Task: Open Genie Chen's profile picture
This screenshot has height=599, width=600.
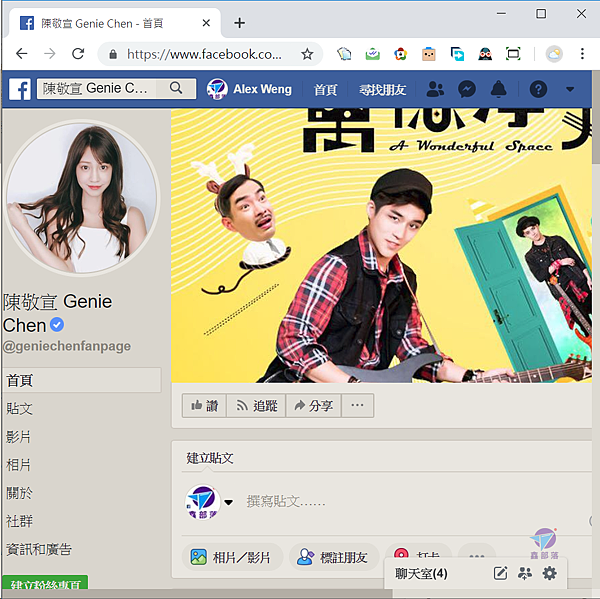Action: [x=82, y=197]
